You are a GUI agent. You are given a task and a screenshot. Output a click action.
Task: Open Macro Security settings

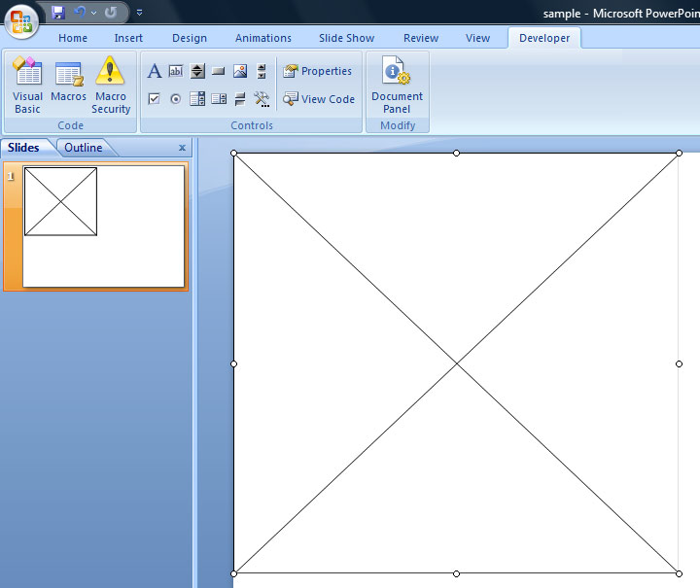pos(111,85)
